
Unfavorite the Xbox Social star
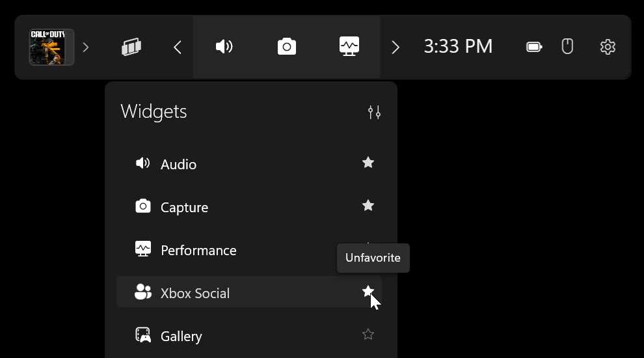[x=368, y=292]
